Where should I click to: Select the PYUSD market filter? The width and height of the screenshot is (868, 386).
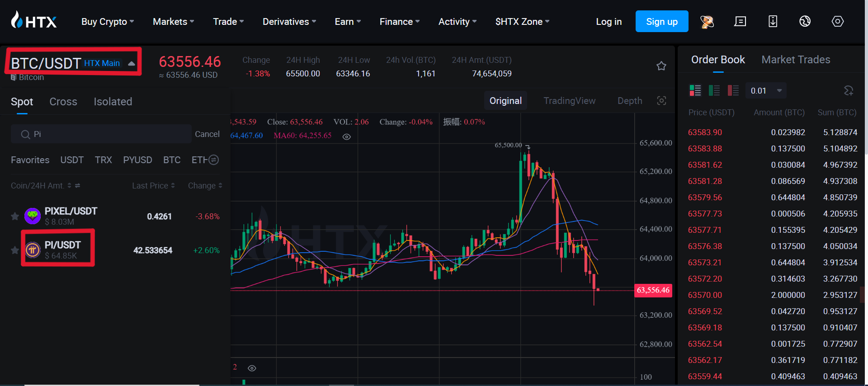[137, 160]
